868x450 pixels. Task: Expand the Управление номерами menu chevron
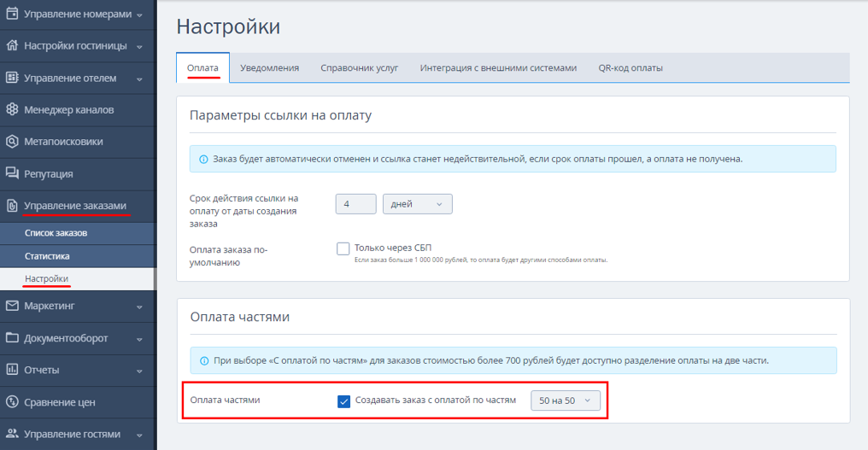pos(139,15)
